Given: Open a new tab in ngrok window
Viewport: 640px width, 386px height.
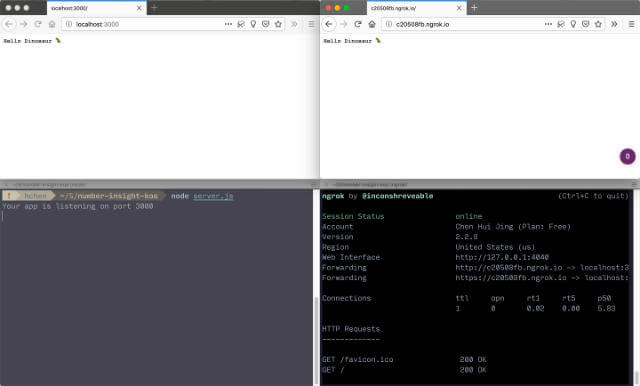Looking at the screenshot, I should pos(474,8).
